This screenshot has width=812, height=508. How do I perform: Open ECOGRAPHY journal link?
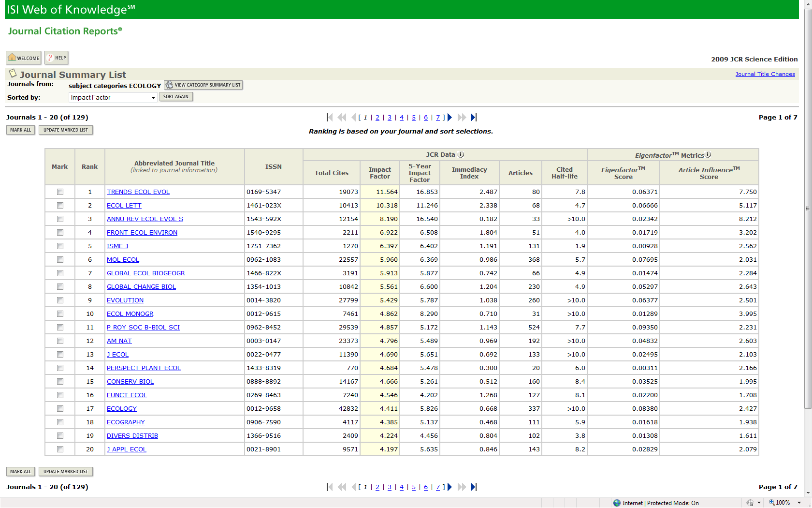126,422
